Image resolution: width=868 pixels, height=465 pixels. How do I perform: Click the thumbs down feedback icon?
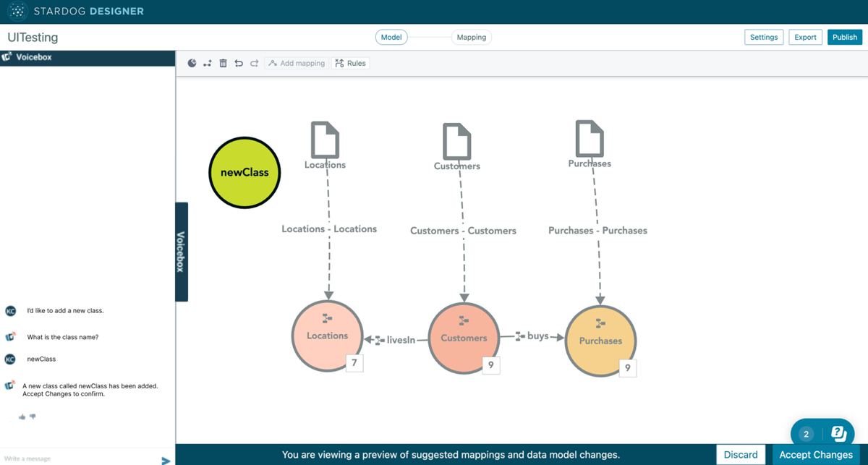(33, 417)
